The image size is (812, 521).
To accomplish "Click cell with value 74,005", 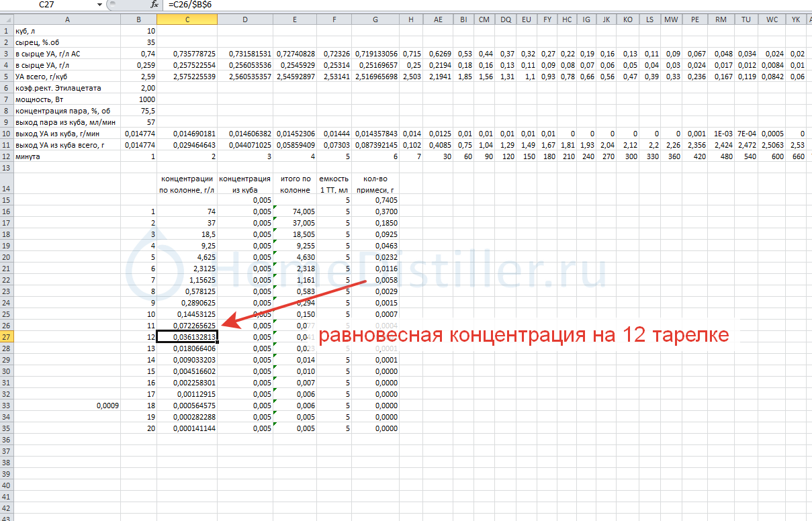I will point(295,211).
